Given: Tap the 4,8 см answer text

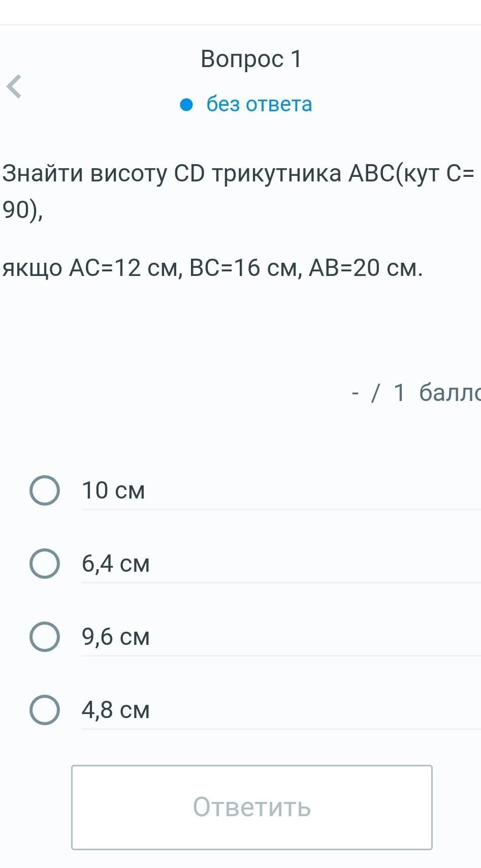Looking at the screenshot, I should click(x=116, y=710).
